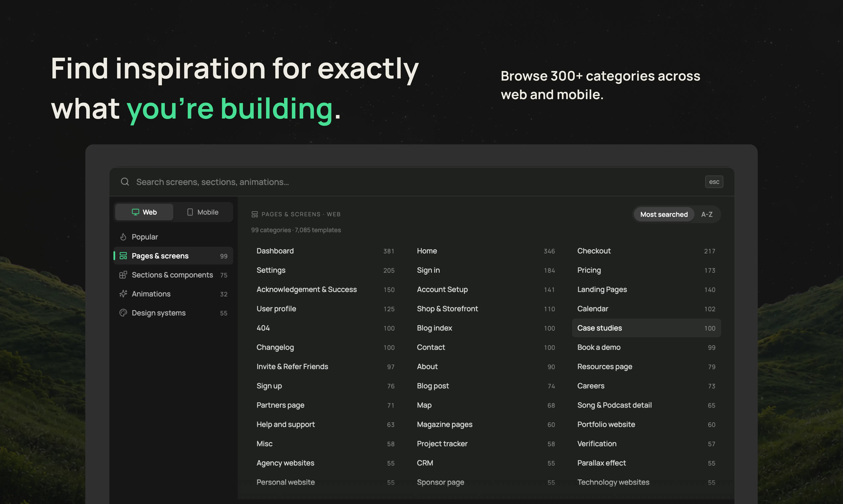
Task: Select Song & Podcast detail row
Action: click(x=646, y=405)
